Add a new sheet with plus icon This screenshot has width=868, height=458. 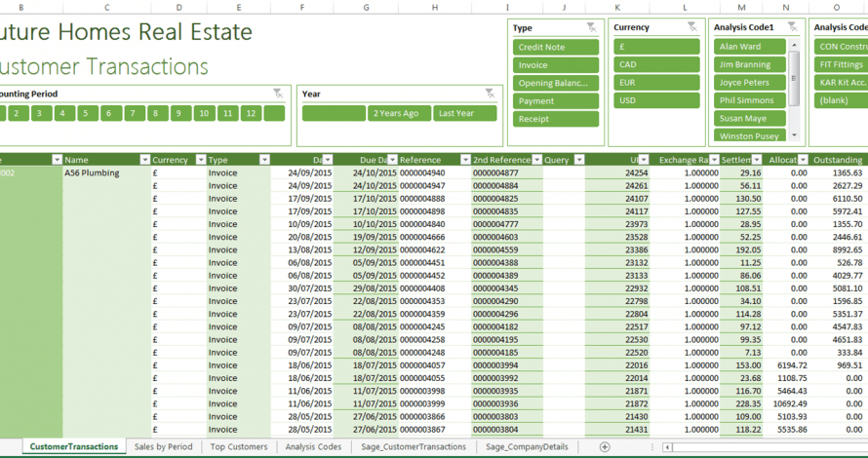click(605, 447)
